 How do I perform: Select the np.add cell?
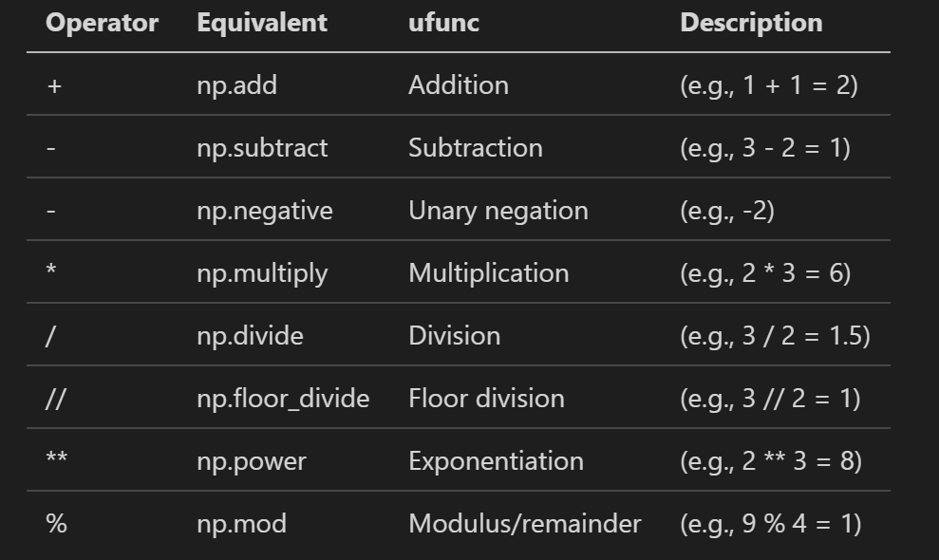(x=236, y=85)
